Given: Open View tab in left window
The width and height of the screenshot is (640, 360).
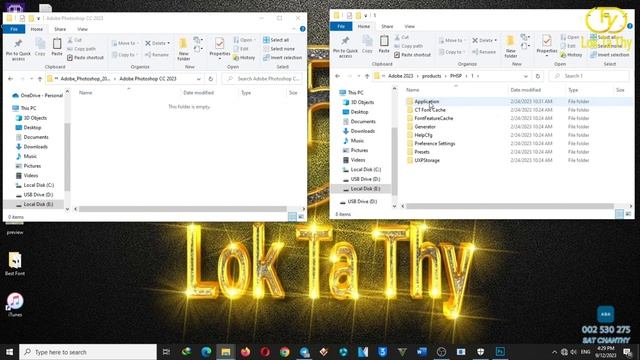Looking at the screenshot, I should tap(82, 29).
